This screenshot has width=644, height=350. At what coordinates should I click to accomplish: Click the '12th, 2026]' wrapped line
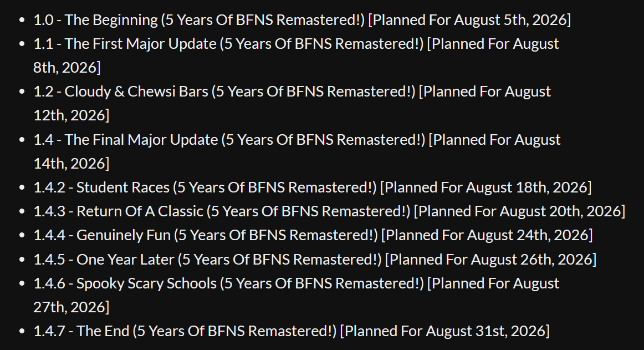pos(71,115)
